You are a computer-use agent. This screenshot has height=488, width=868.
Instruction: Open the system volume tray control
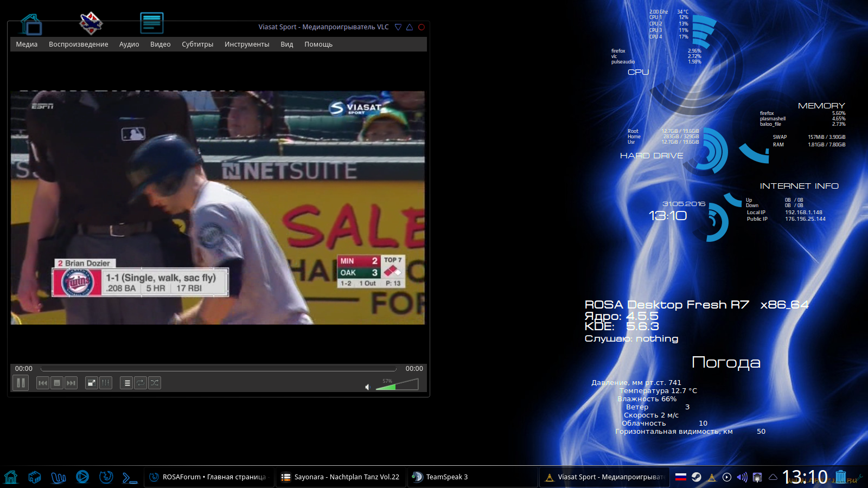[x=742, y=477]
